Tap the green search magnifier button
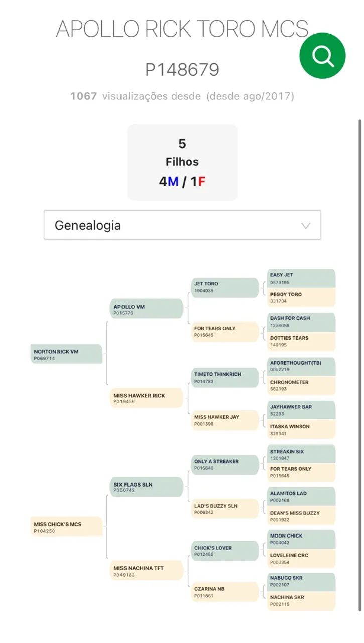The width and height of the screenshot is (364, 643). [322, 56]
